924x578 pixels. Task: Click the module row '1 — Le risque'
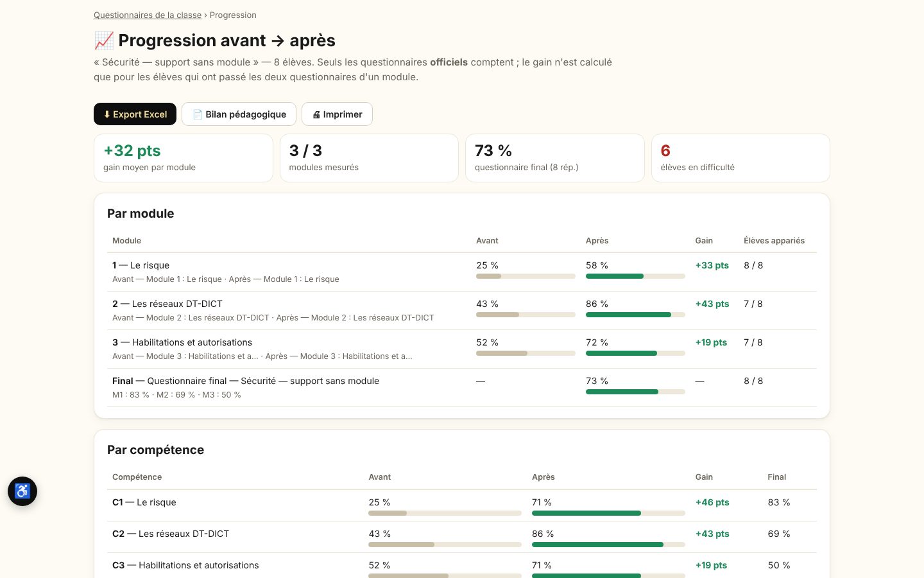coord(462,272)
